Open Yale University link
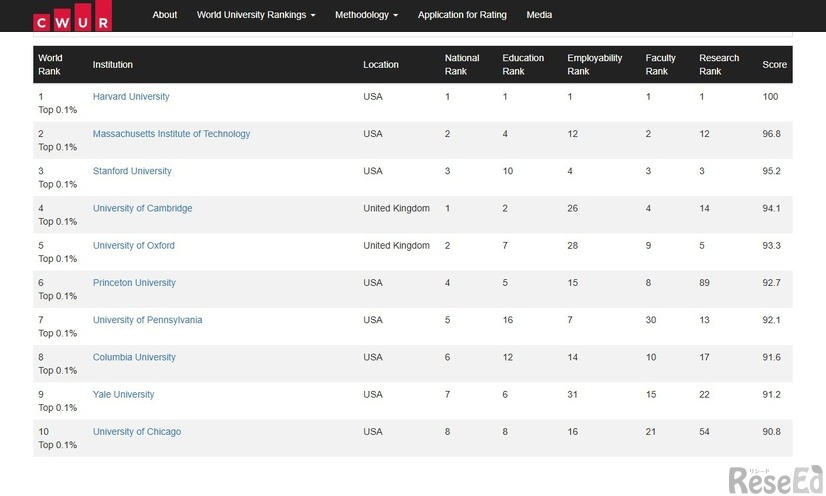 (123, 394)
